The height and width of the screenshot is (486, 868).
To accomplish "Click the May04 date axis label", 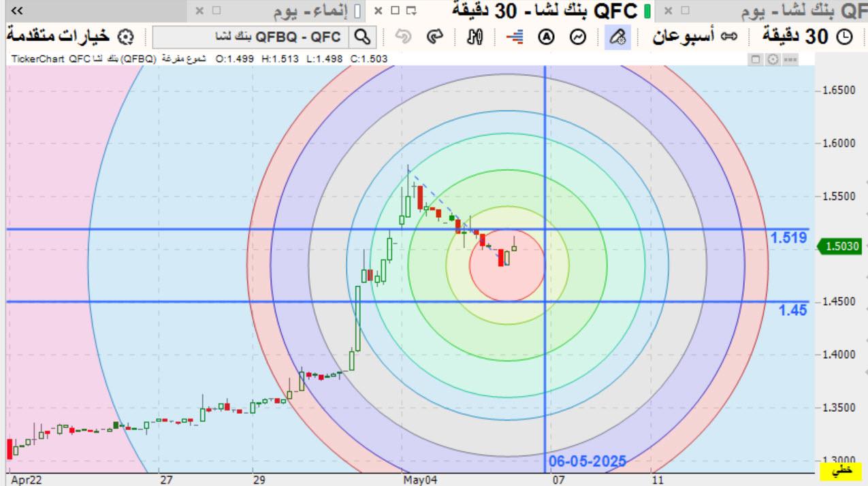I will point(420,480).
